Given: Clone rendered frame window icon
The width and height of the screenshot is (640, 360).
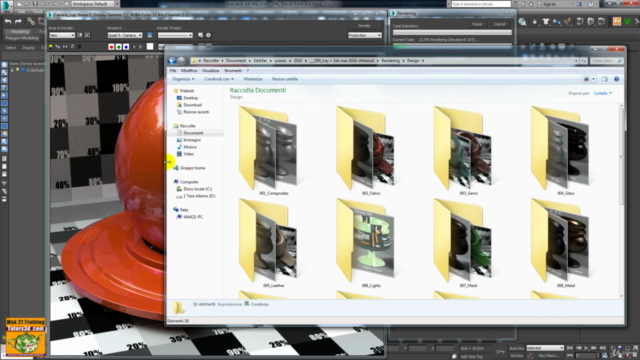Looking at the screenshot, I should [65, 47].
